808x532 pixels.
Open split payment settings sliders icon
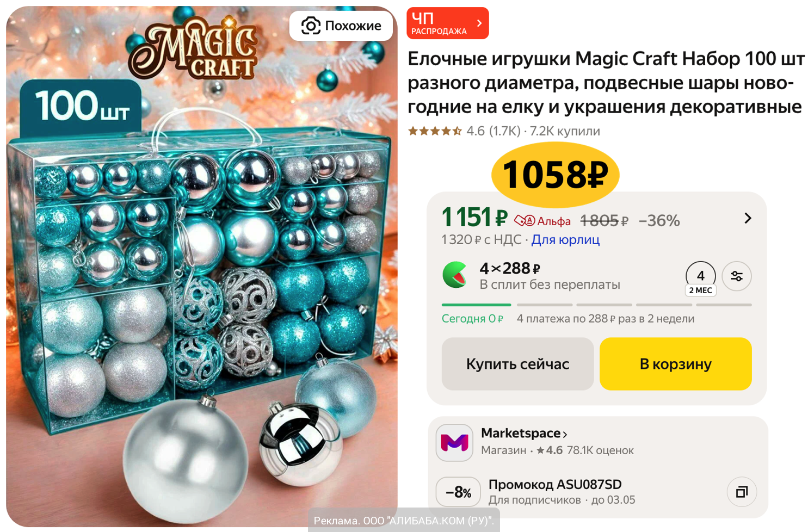[737, 276]
